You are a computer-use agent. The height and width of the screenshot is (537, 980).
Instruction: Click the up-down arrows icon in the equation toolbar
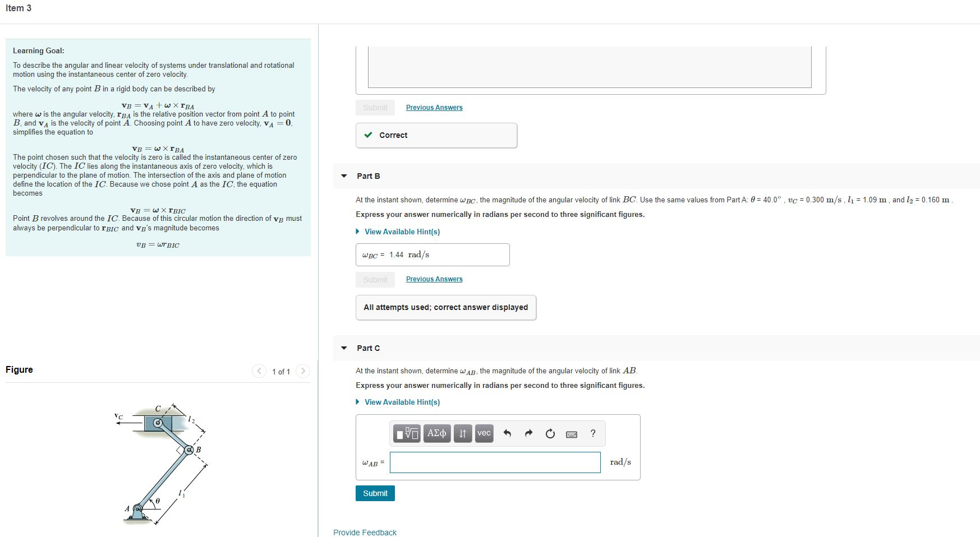click(x=462, y=433)
